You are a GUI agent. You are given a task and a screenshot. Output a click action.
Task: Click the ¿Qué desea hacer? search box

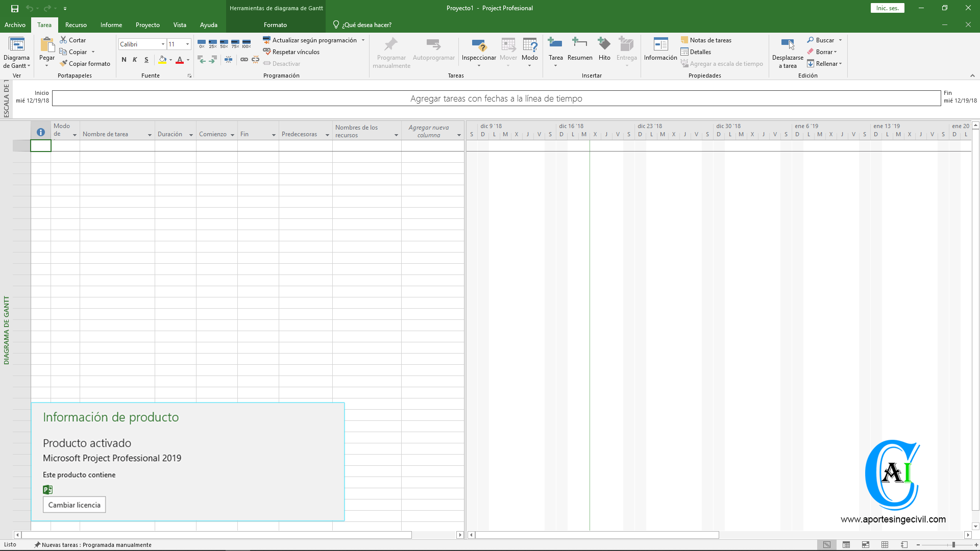(x=366, y=25)
